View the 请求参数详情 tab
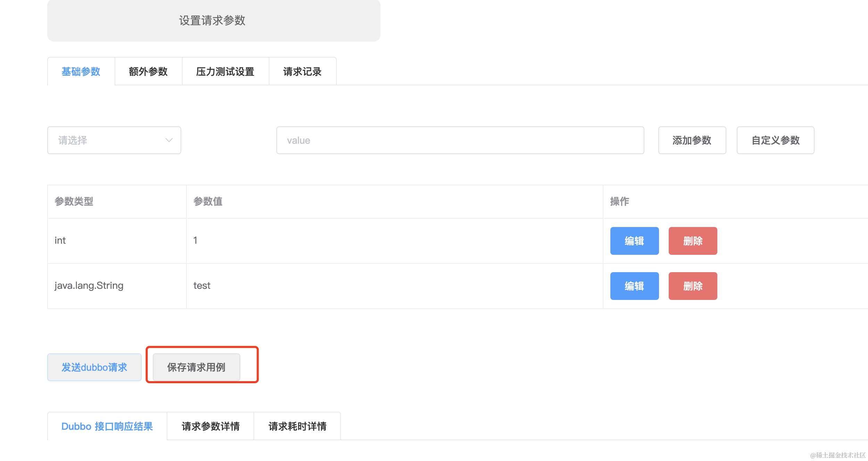Screen dimensions: 868x461 pos(210,426)
